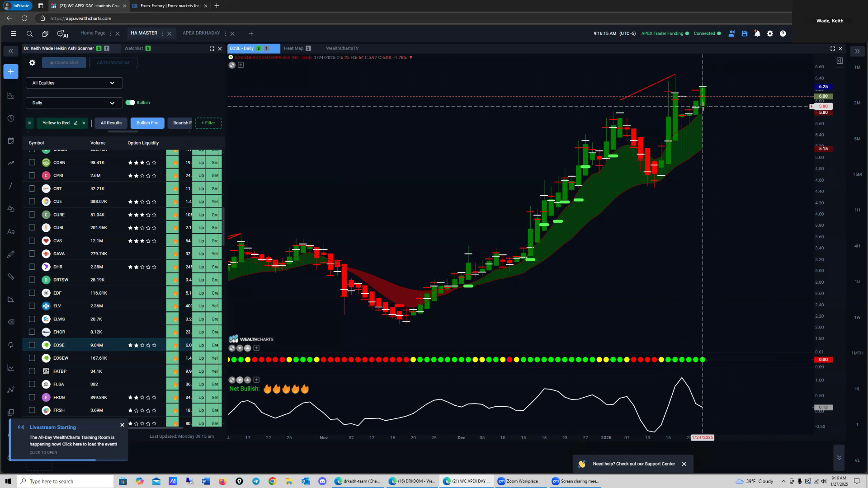
Task: Switch to the APEX DRKHADAY tab
Action: coord(201,33)
